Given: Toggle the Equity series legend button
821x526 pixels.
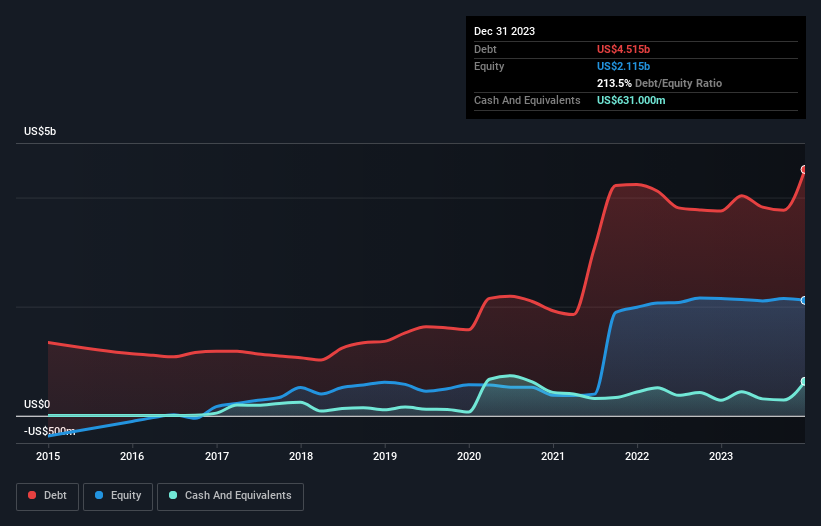Looking at the screenshot, I should (x=118, y=496).
